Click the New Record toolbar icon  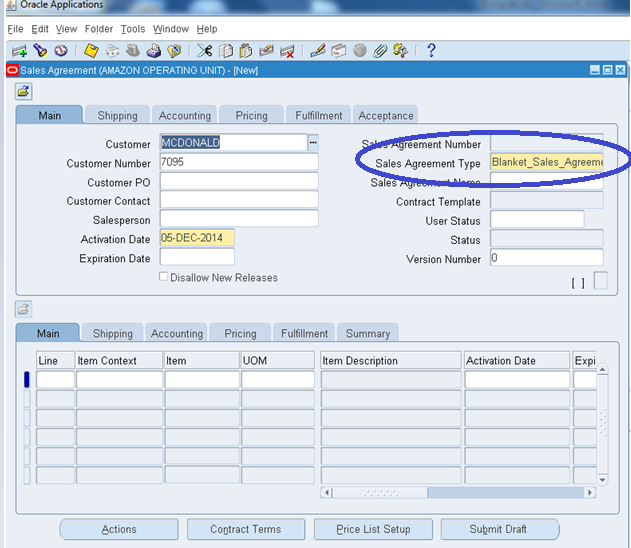point(19,51)
